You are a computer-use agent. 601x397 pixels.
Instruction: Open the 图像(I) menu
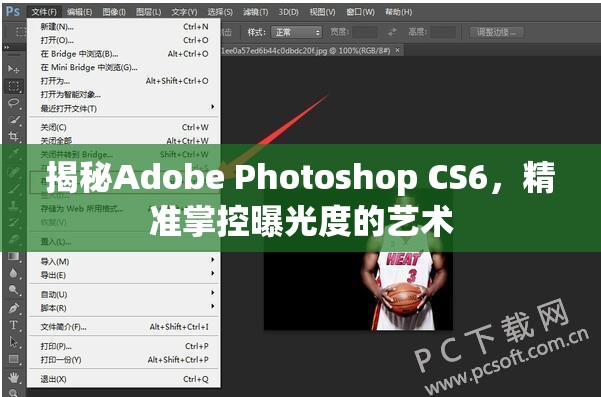[x=114, y=12]
